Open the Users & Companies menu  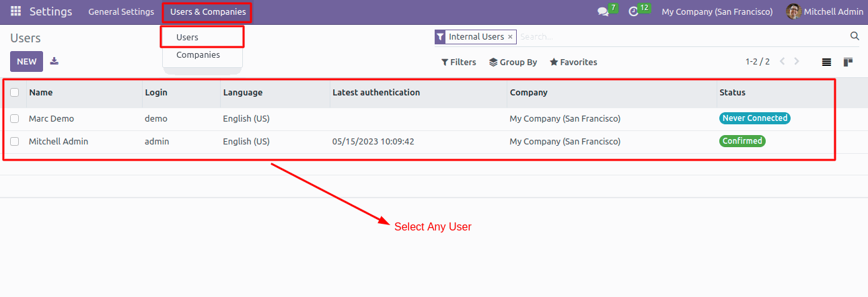(208, 12)
